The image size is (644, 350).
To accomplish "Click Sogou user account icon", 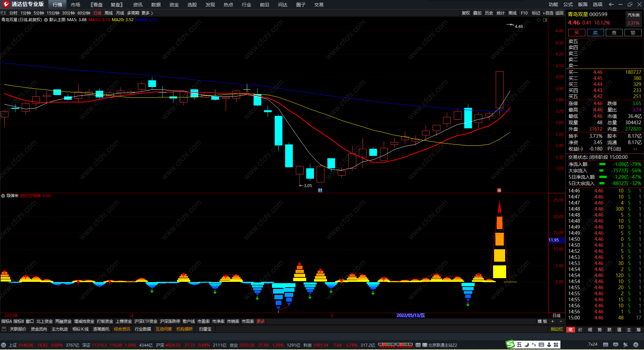I will (549, 345).
